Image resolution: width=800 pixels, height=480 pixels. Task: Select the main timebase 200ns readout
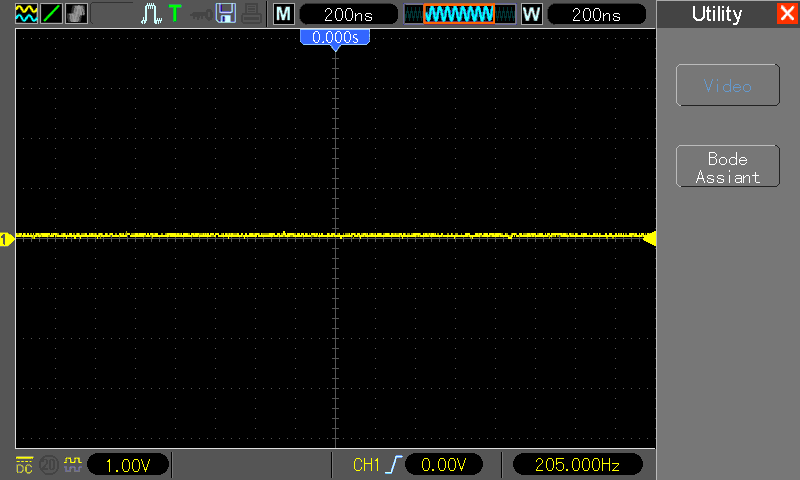click(348, 14)
